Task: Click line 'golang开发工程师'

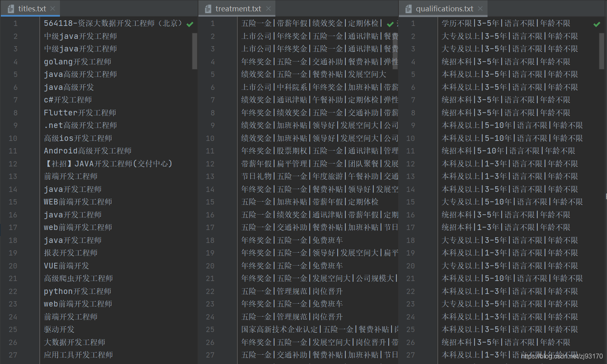Action: click(77, 62)
